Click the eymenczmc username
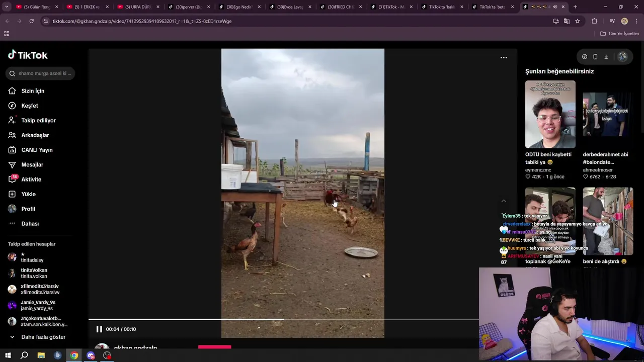Viewport: 644px width, 362px height. pyautogui.click(x=538, y=170)
